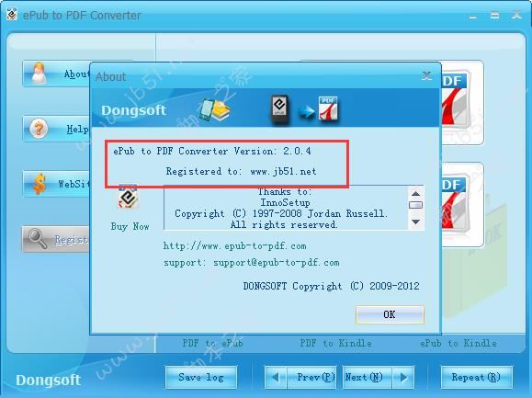Screen dimensions: 532x398
Task: Click Register button in main window
Action: [x=56, y=239]
